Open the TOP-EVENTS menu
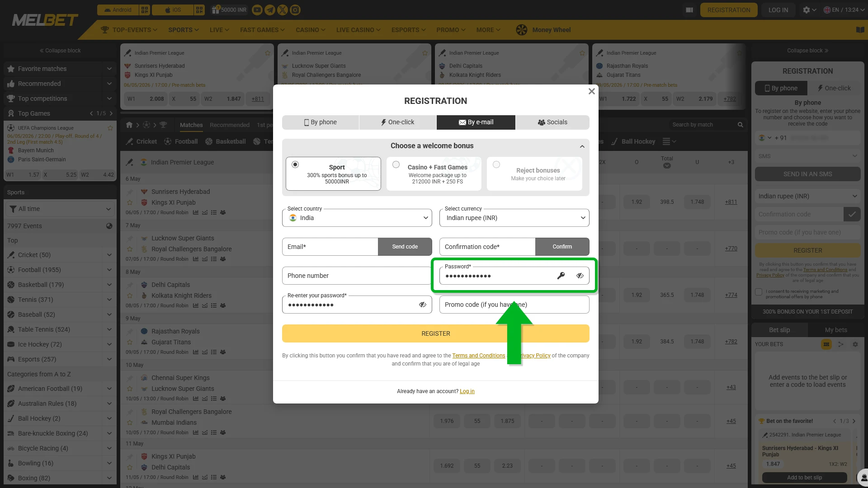868x488 pixels. tap(130, 30)
